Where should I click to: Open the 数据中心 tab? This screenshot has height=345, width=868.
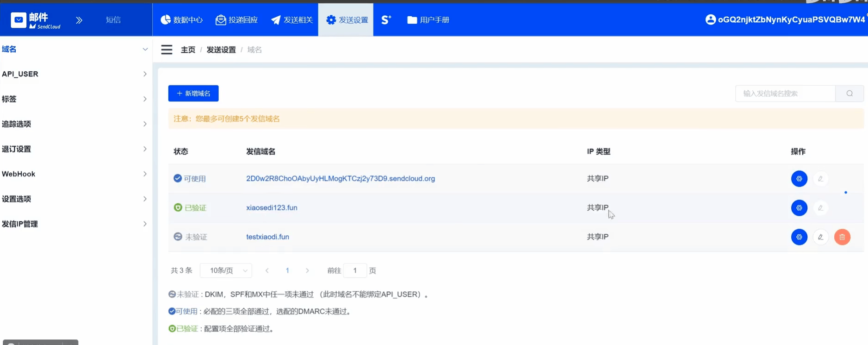pyautogui.click(x=181, y=20)
